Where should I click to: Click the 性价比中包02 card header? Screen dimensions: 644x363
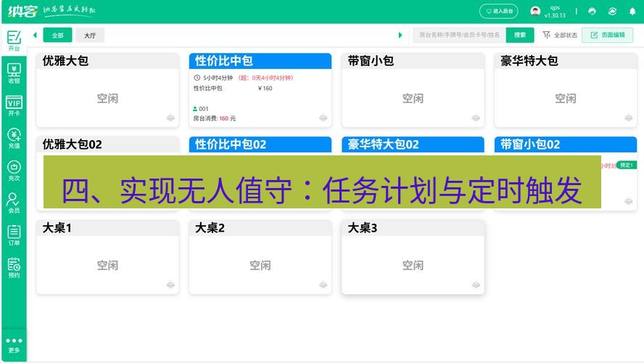[260, 144]
